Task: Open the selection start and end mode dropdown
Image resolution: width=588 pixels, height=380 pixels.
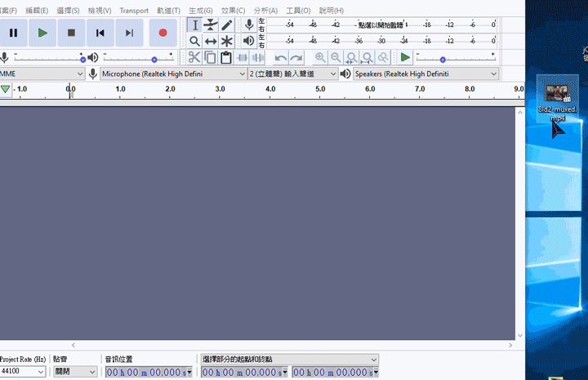Action: tap(289, 360)
